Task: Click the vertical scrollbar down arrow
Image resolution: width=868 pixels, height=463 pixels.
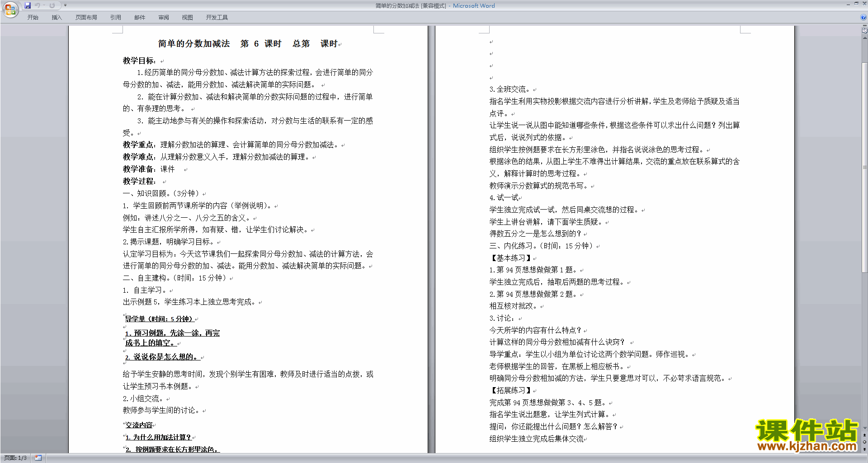Action: pos(864,428)
